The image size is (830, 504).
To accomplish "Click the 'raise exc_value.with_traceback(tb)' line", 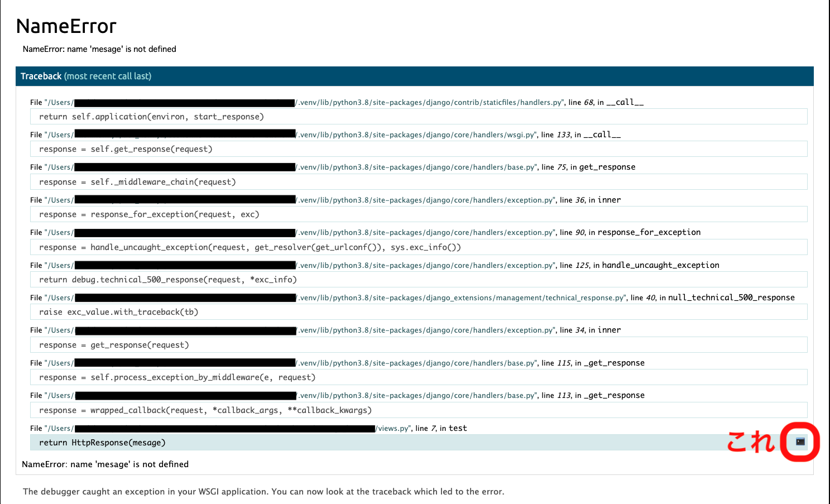I will (419, 312).
